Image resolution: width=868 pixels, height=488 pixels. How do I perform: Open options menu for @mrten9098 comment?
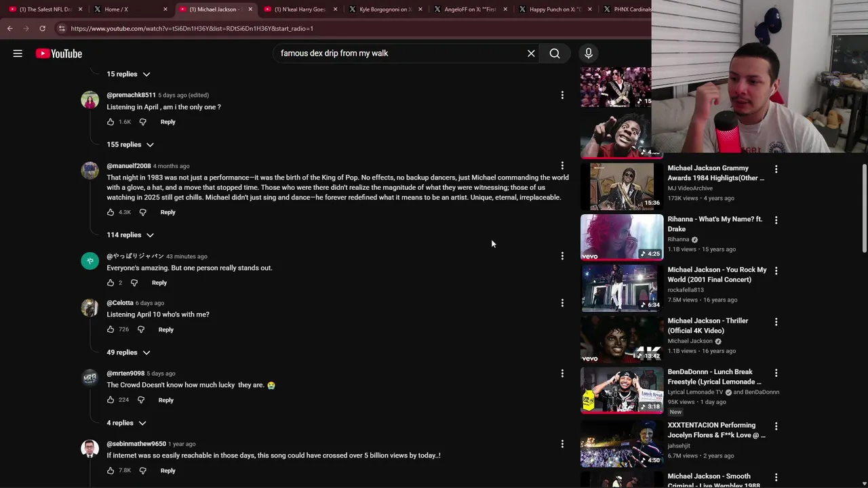tap(562, 373)
